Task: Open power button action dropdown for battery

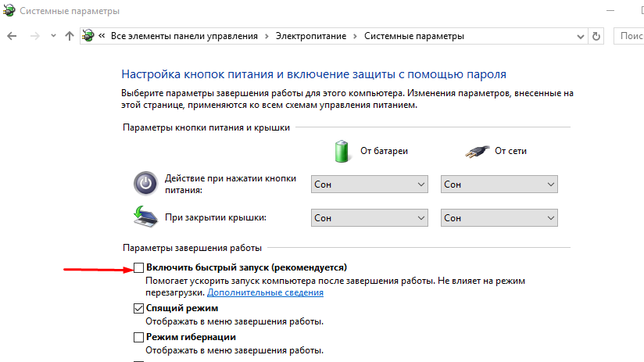Action: pos(369,184)
